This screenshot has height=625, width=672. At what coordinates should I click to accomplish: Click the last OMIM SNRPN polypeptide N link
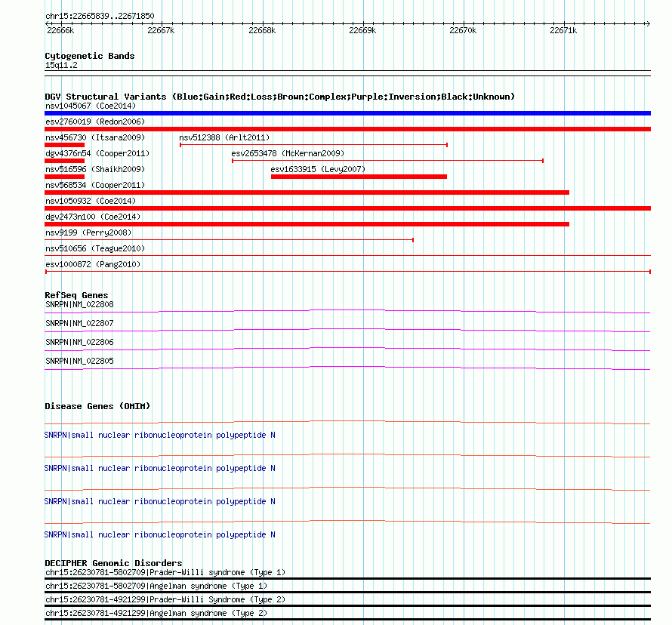tap(159, 535)
